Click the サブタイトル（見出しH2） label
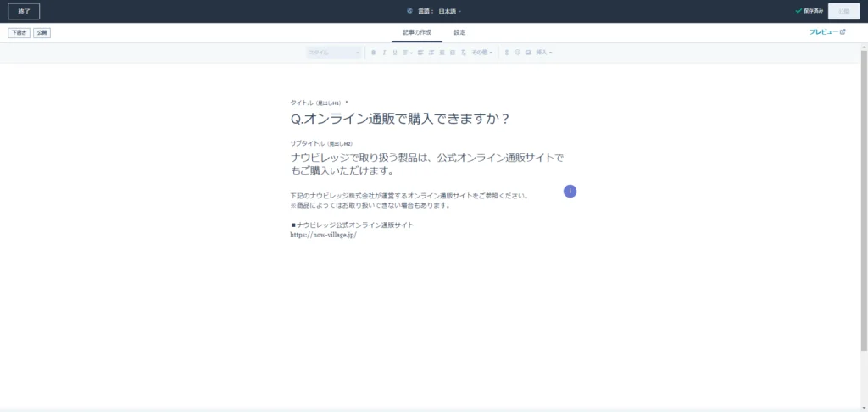 pyautogui.click(x=321, y=143)
